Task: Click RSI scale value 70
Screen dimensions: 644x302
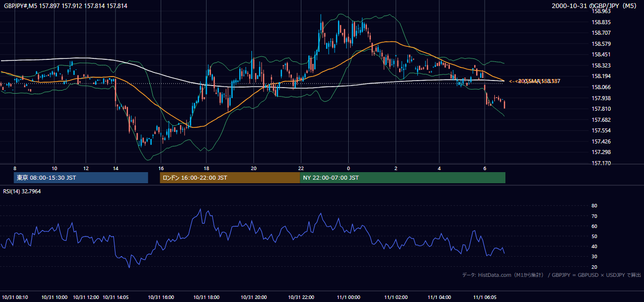Action: click(595, 216)
